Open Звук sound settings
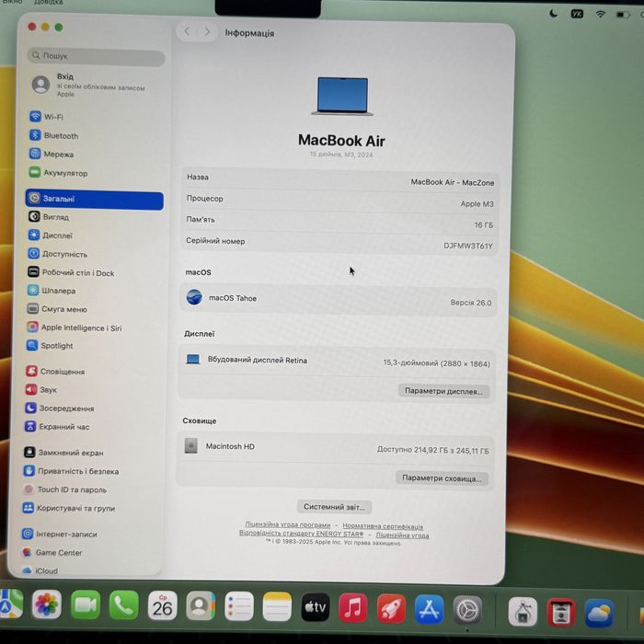 (41, 389)
